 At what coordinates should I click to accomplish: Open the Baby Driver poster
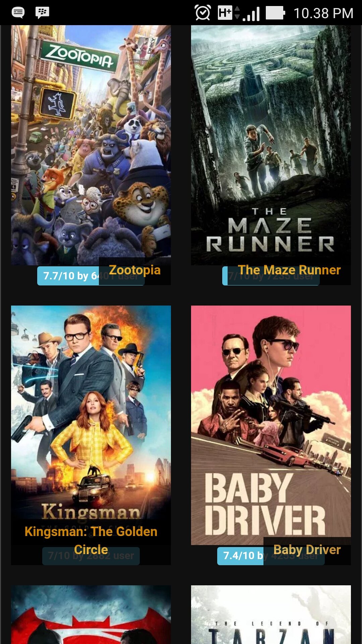pyautogui.click(x=271, y=425)
